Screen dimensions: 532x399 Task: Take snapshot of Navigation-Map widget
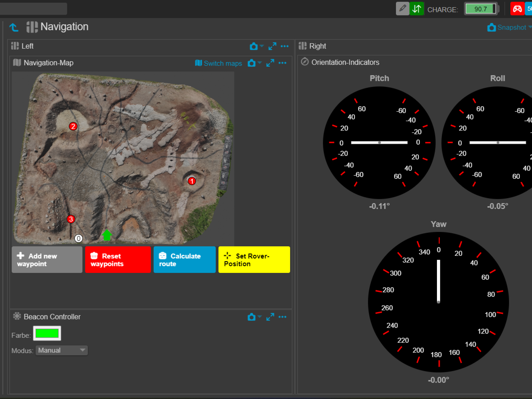tap(251, 63)
